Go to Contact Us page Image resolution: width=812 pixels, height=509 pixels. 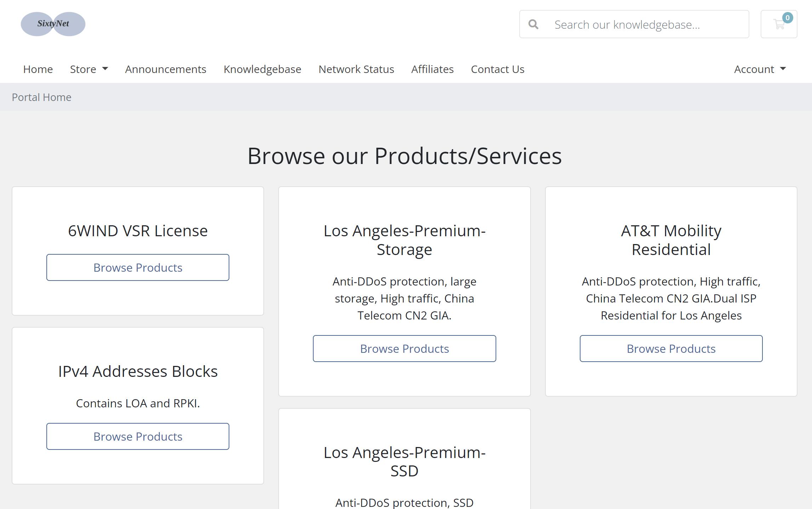[x=497, y=69]
